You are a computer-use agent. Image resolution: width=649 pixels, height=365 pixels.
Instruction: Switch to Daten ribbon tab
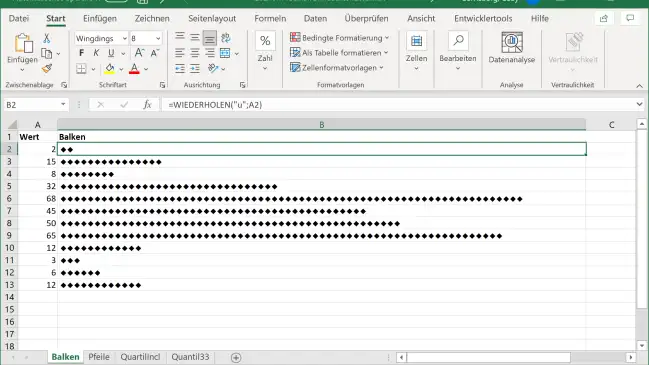tap(315, 19)
